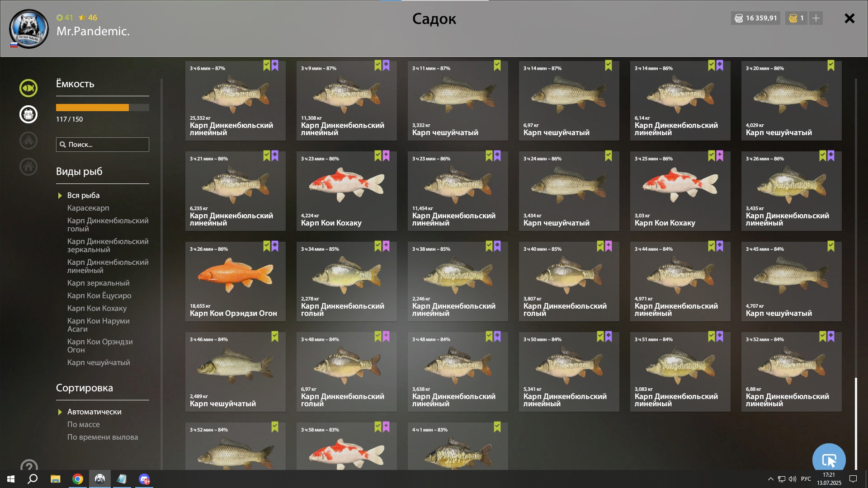Image resolution: width=868 pixels, height=488 pixels.
Task: Filter by Карп Кои Кохаку
Action: coord(97,308)
